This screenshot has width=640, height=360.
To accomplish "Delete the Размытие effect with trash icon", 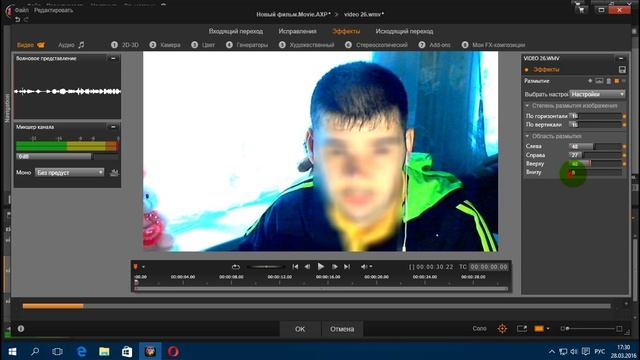I will [609, 81].
